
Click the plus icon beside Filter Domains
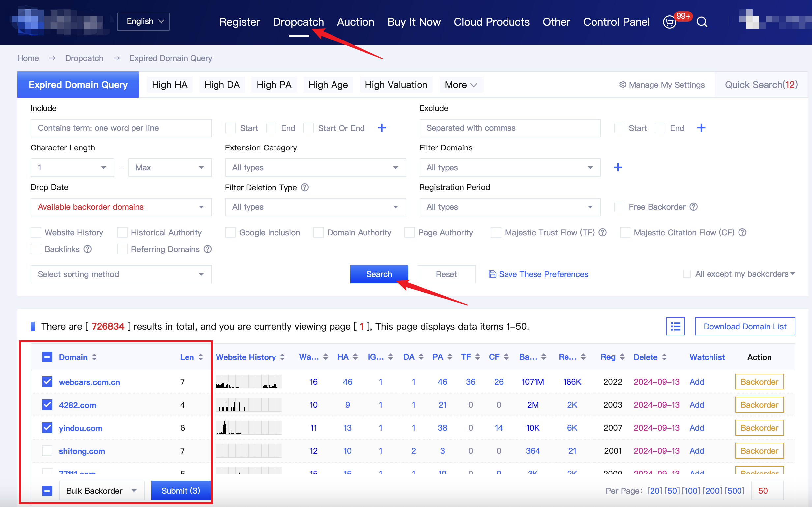(617, 167)
